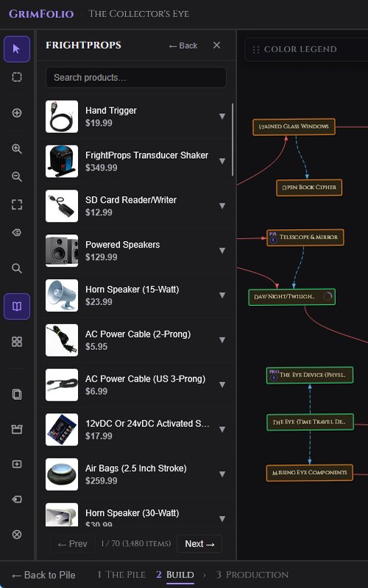The image size is (368, 588).
Task: Open the search magnifier in sidebar
Action: pos(17,268)
